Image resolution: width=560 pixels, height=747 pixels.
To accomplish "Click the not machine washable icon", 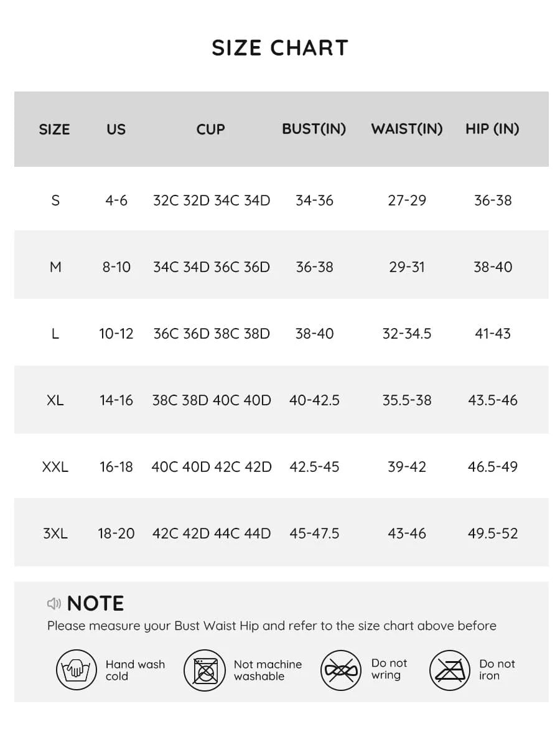I will [x=204, y=670].
